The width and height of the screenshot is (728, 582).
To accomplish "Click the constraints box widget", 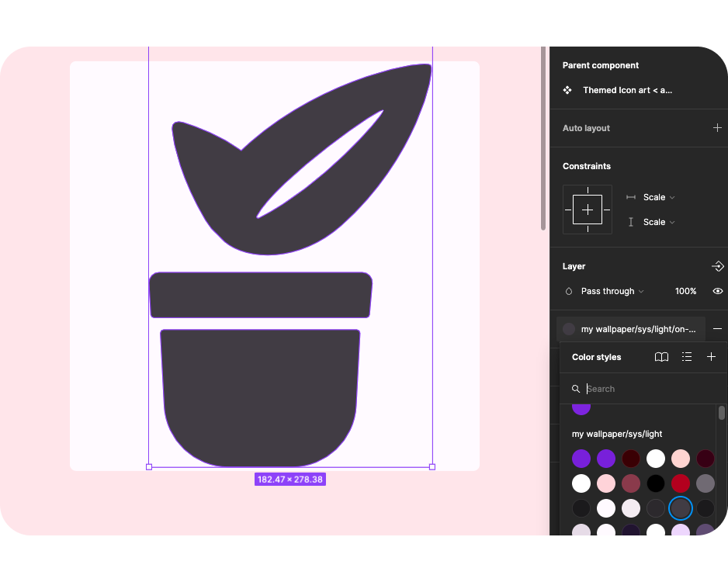I will (x=588, y=210).
